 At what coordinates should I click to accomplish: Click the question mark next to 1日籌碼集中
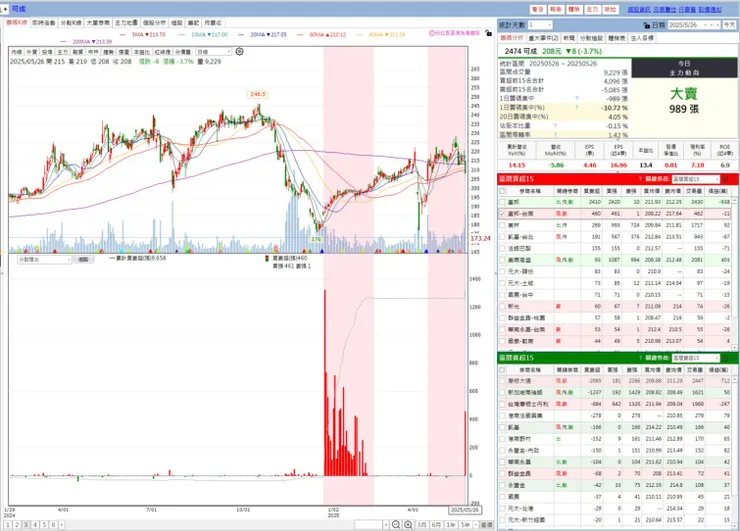point(577,99)
